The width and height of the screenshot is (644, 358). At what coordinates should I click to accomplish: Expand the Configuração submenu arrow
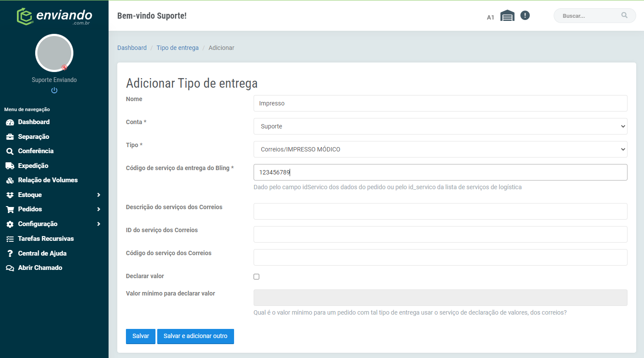[99, 224]
